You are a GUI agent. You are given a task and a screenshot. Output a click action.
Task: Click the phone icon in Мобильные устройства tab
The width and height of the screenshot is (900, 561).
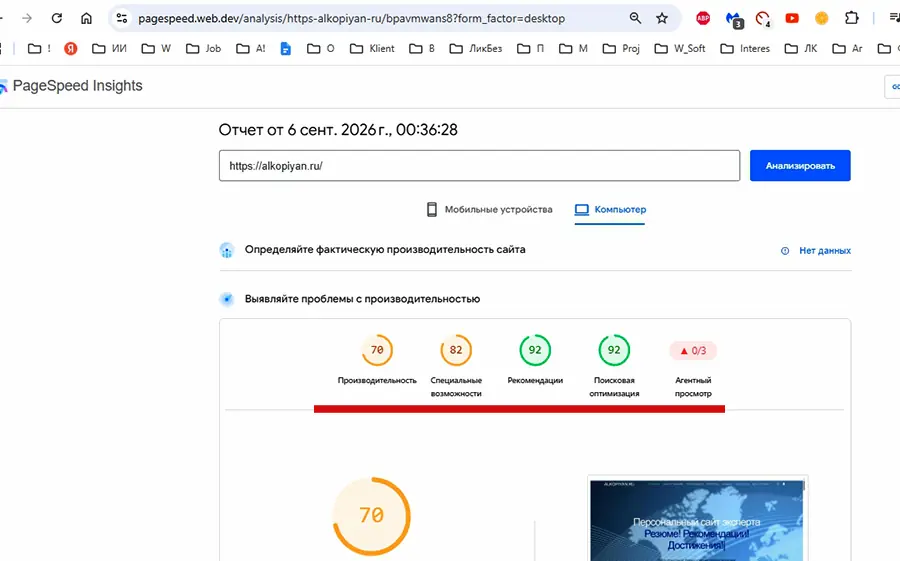(432, 210)
